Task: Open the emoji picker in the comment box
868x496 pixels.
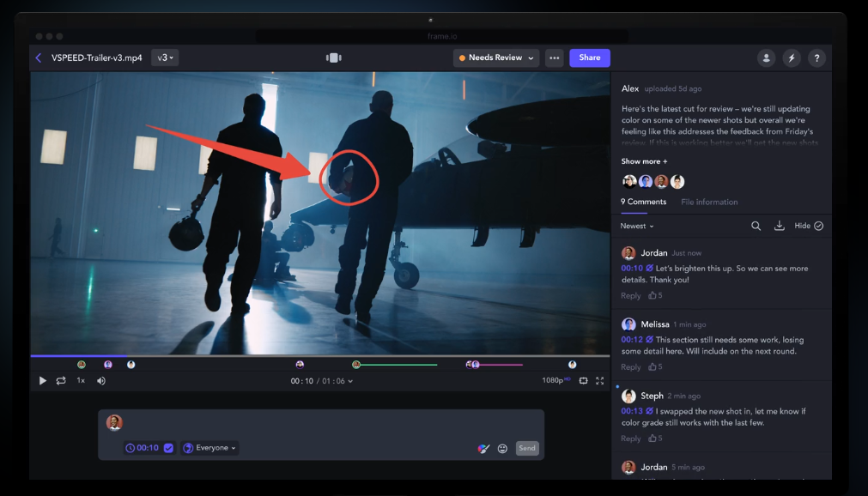Action: (502, 449)
